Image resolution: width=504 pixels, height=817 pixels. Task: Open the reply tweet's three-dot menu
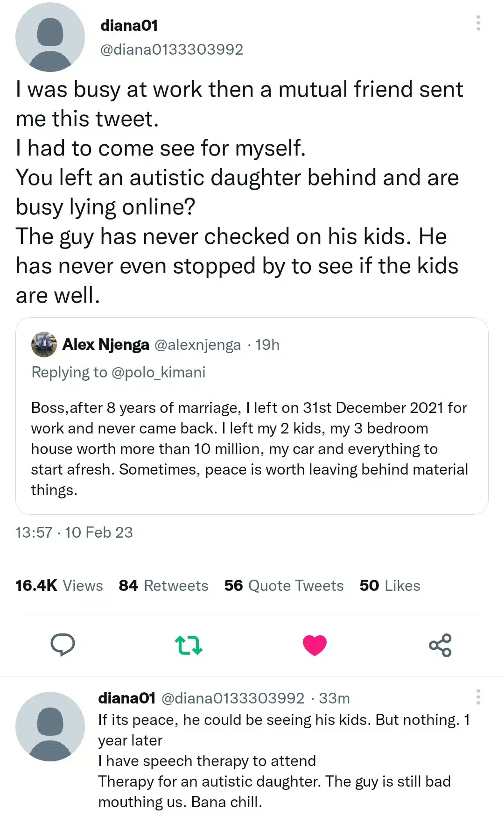coord(478,697)
